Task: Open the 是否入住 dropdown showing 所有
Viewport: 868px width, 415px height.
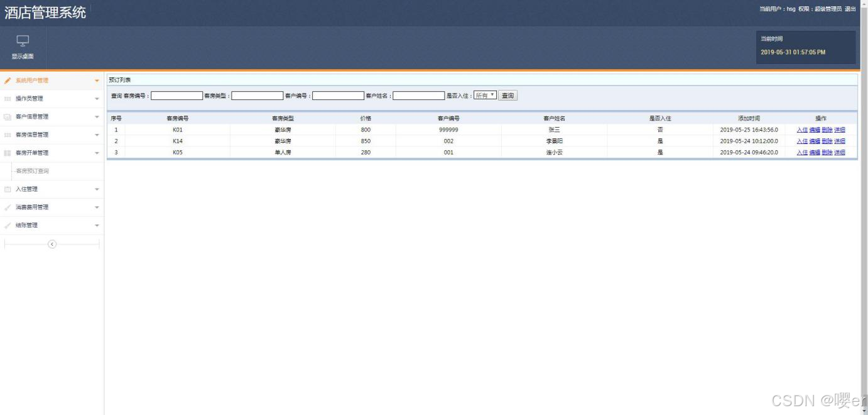Action: pos(485,96)
